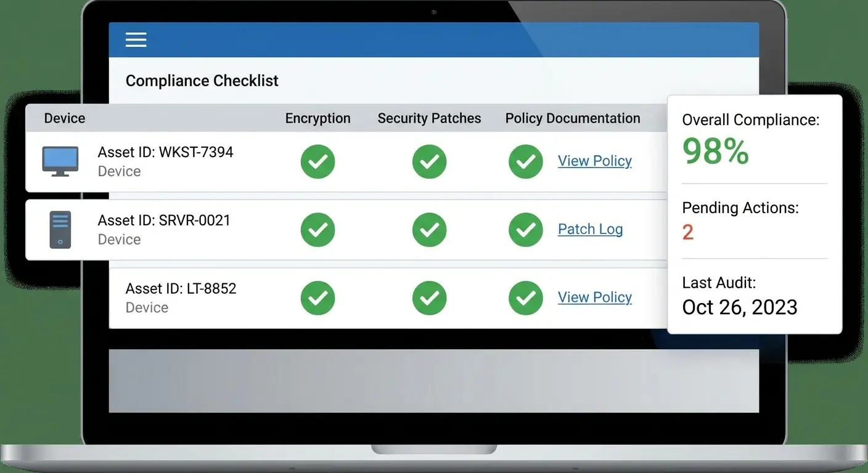
Task: Click the Last Audit label
Action: click(x=719, y=283)
